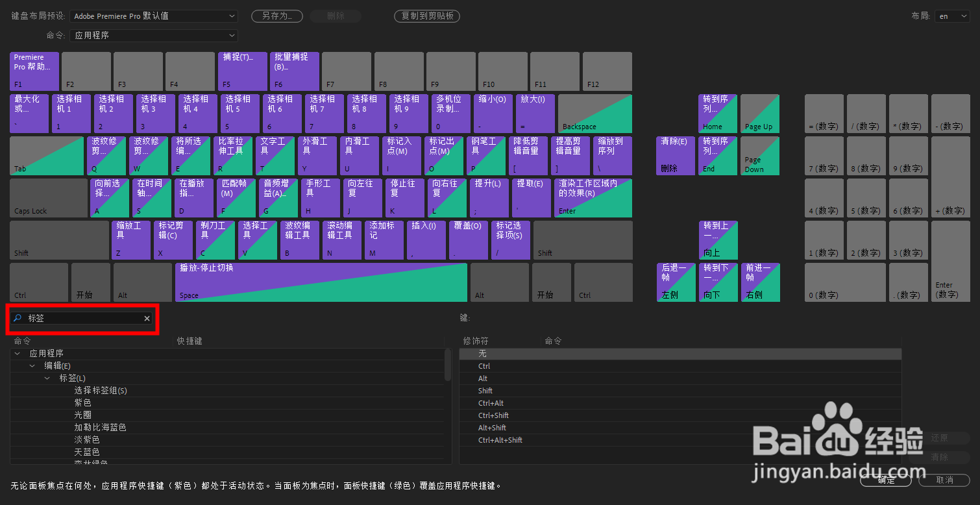
Task: Select the 向上 arrow key
Action: 718,240
